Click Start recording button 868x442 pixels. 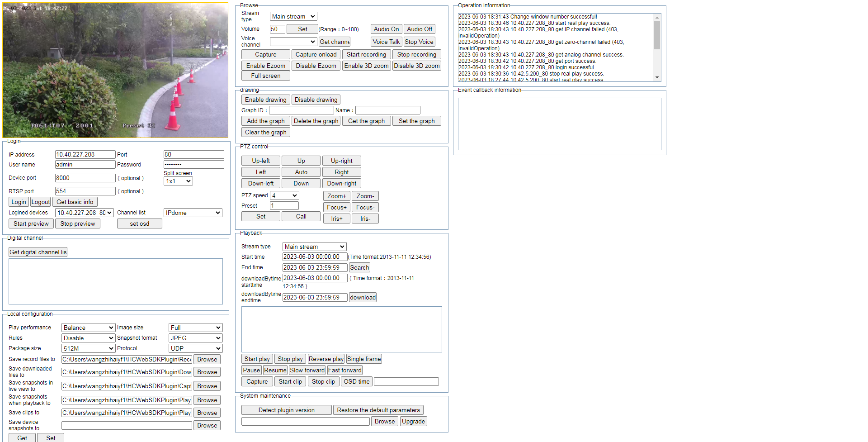click(367, 54)
